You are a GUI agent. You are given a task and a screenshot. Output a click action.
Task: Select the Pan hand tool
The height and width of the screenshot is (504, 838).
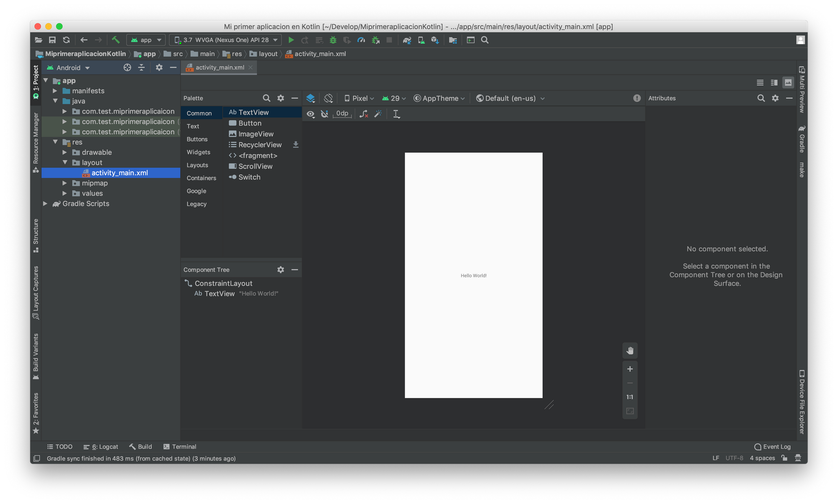(x=630, y=351)
